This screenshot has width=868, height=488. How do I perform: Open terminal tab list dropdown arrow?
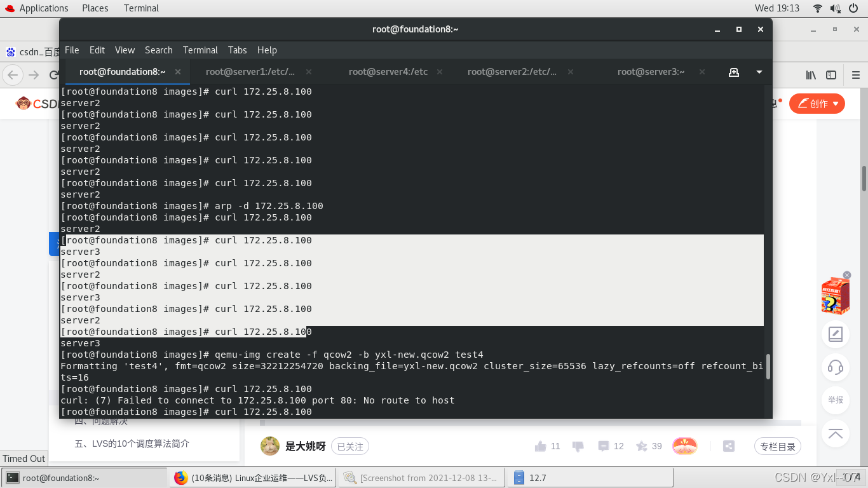pos(759,72)
